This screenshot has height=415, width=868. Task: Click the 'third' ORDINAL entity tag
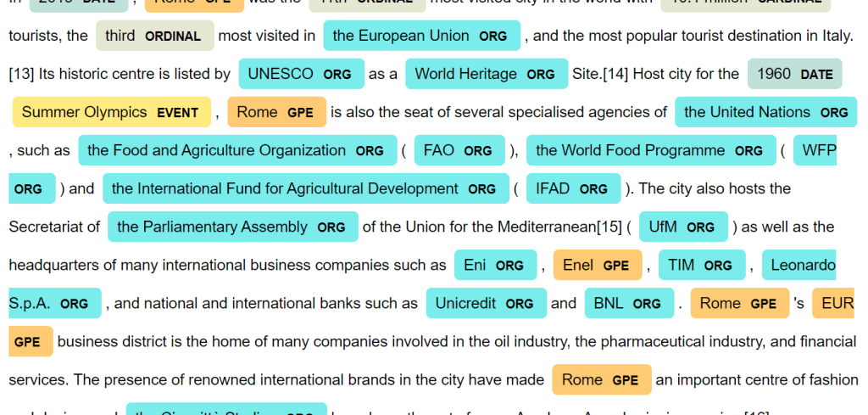pyautogui.click(x=153, y=36)
